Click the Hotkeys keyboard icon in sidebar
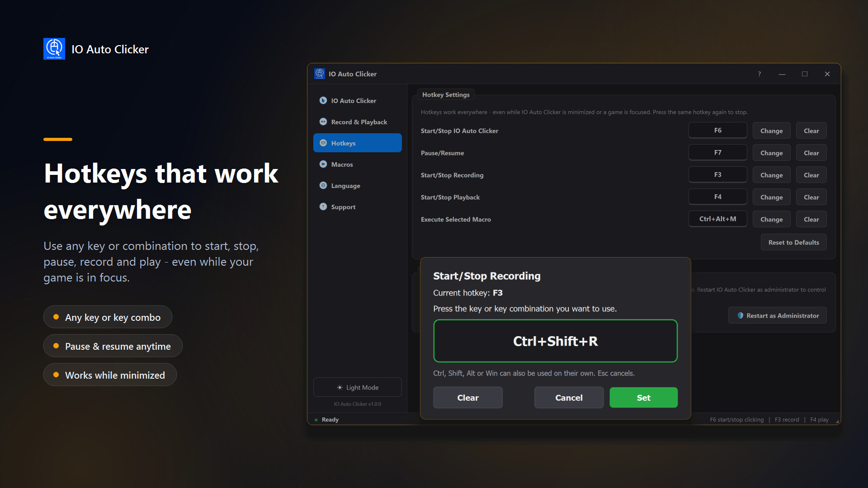This screenshot has height=488, width=868. (323, 143)
